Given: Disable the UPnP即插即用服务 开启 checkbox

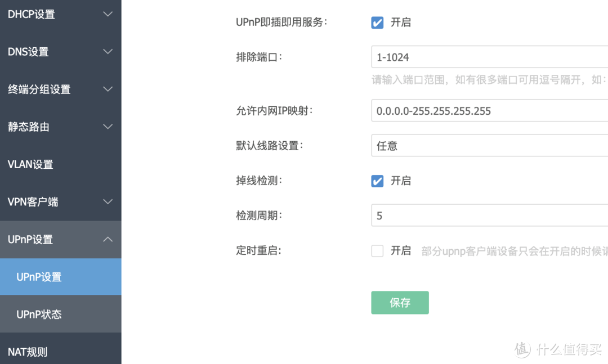Looking at the screenshot, I should 377,23.
